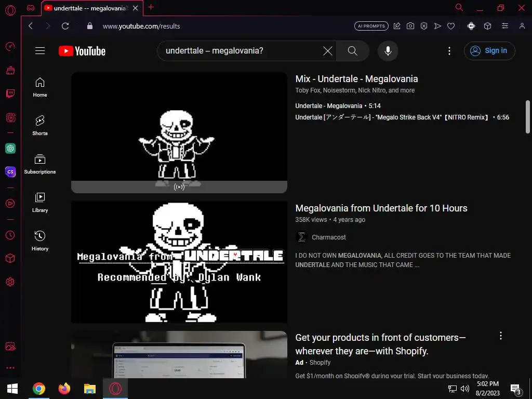Open ChatGPT sidebar icon
The image size is (532, 399).
pyautogui.click(x=10, y=148)
